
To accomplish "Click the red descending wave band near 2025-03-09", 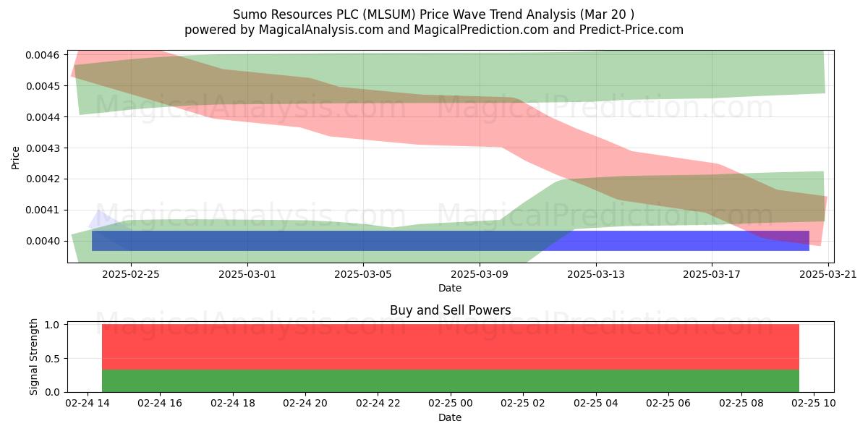I will pos(480,123).
